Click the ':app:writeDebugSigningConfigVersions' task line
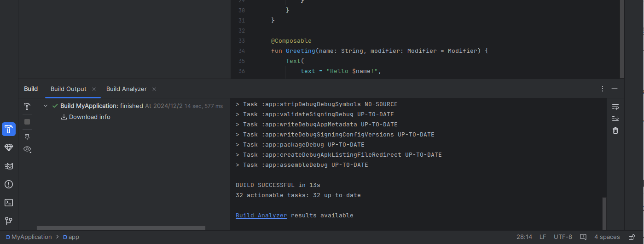The height and width of the screenshot is (244, 644). tap(335, 135)
